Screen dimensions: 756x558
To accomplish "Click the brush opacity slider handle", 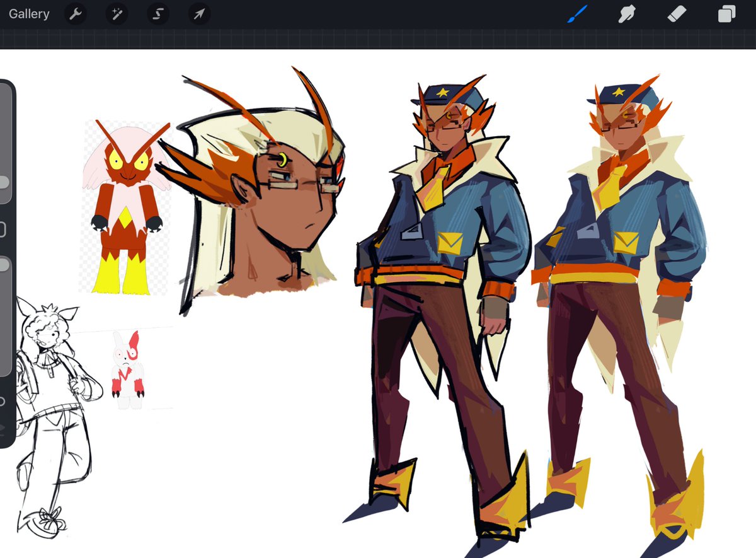I will coord(4,265).
